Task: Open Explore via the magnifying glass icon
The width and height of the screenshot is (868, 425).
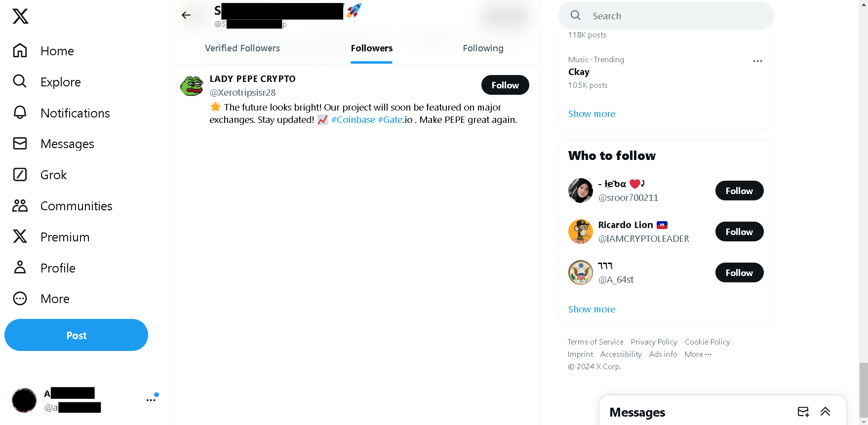Action: tap(20, 81)
